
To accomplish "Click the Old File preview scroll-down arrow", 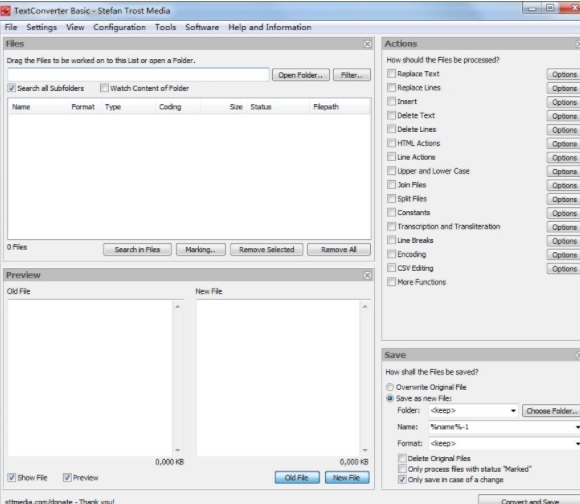I will (x=178, y=450).
